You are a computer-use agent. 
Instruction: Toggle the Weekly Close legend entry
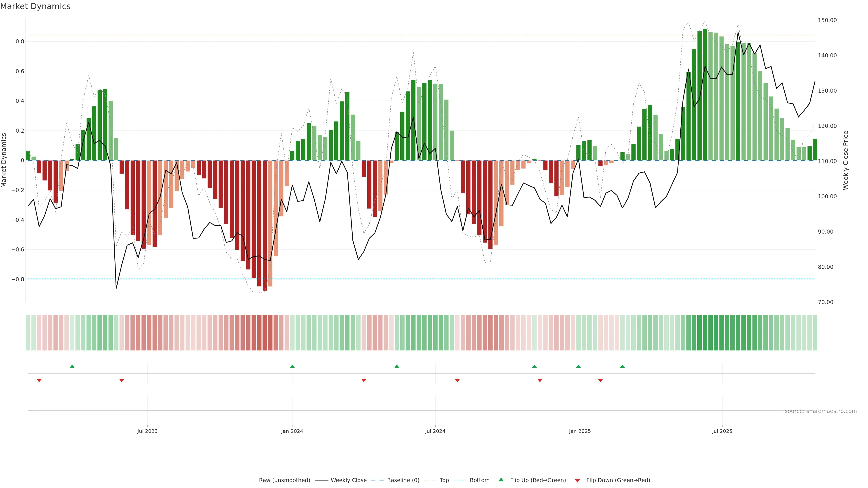click(348, 480)
